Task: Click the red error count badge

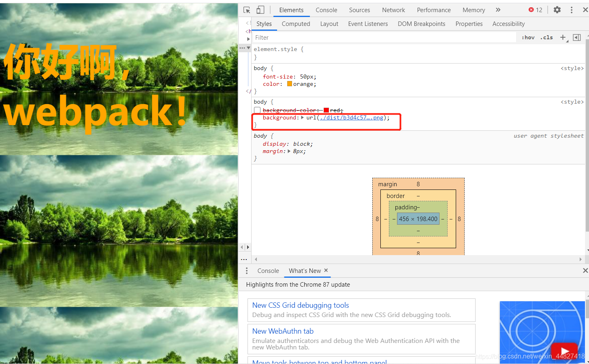Action: [536, 10]
